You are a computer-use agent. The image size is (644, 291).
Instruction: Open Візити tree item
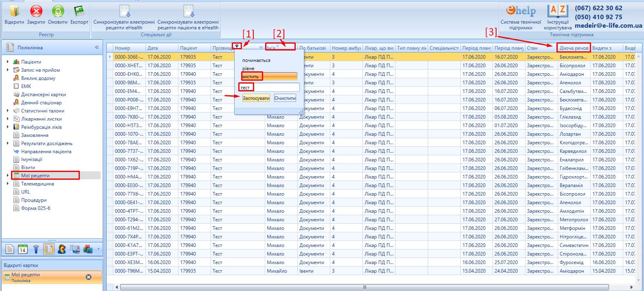tap(28, 168)
